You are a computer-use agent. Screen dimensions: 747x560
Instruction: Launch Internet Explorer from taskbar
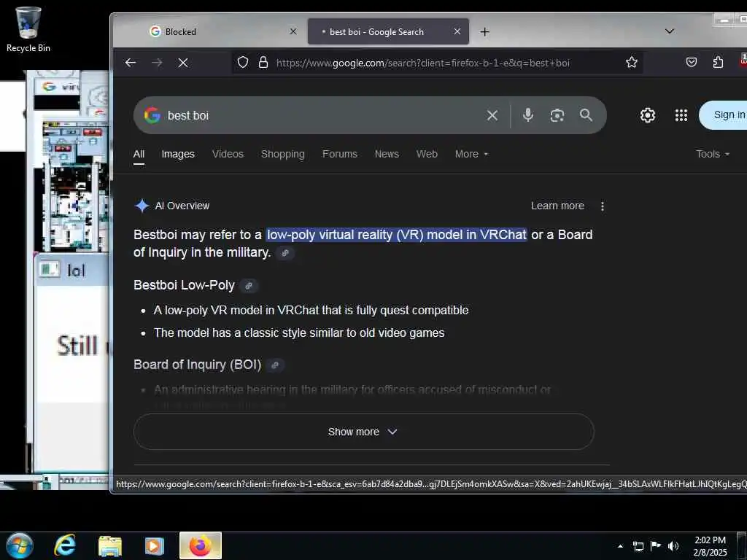(65, 545)
